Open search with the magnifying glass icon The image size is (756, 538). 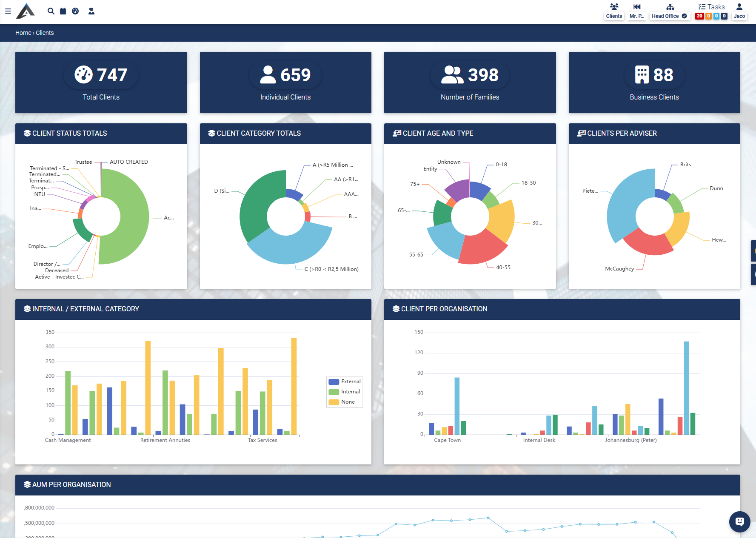[x=51, y=11]
